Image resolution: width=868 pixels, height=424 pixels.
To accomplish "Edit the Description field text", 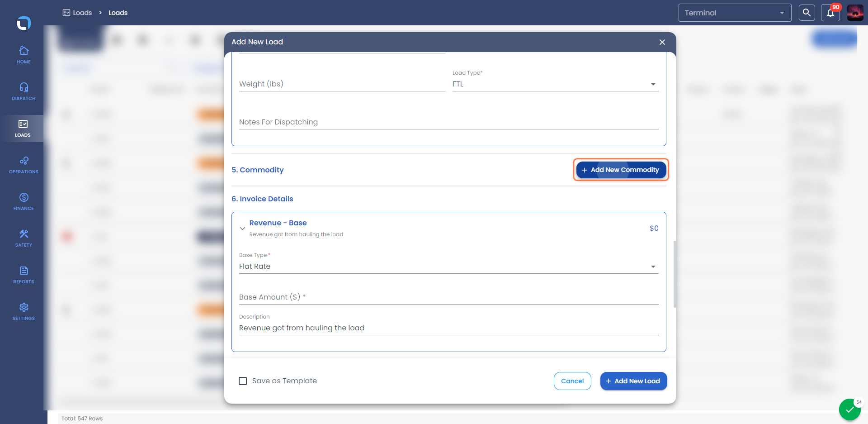I will tap(448, 328).
